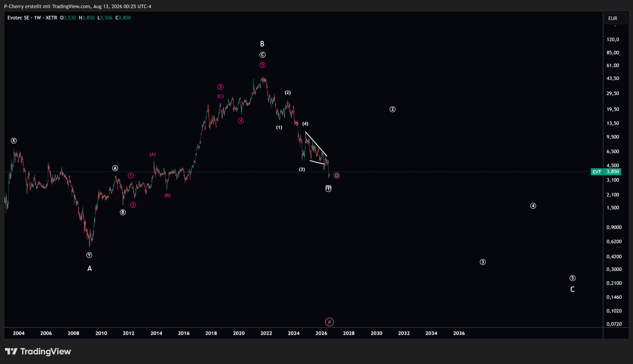This screenshot has width=633, height=364.
Task: Select the close value C3,850 in the legend
Action: (123, 18)
